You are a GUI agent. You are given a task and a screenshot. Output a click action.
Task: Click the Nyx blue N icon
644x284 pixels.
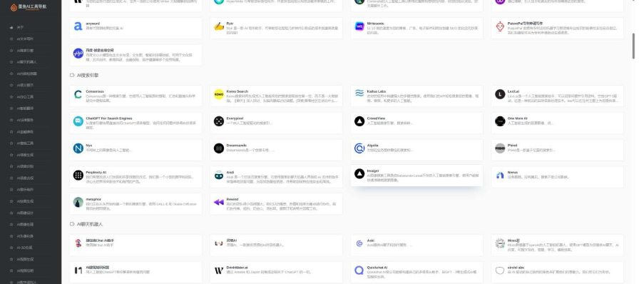[78, 148]
